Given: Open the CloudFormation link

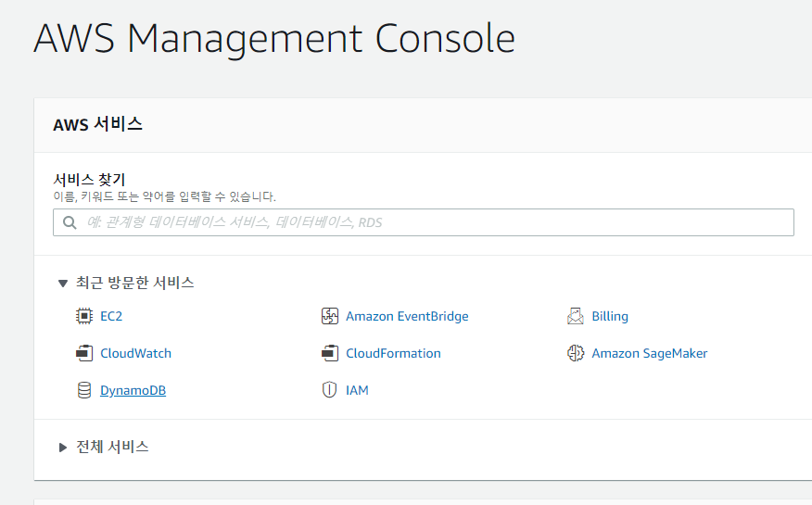Looking at the screenshot, I should (x=394, y=353).
